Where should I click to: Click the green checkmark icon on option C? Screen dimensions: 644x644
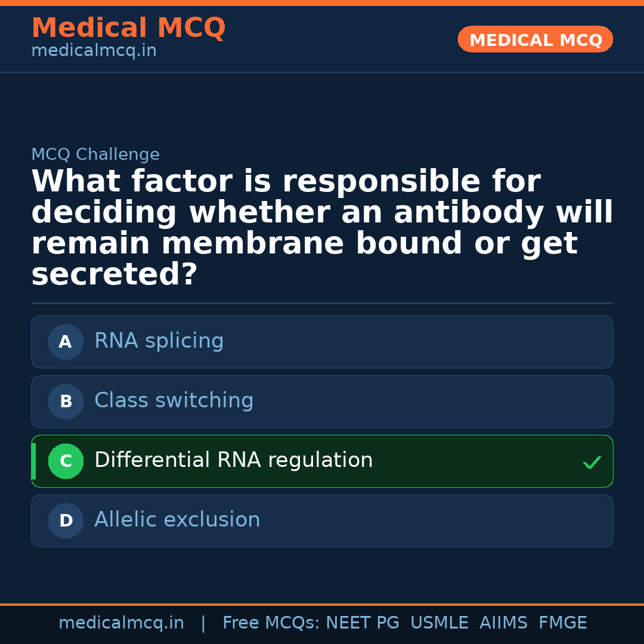click(x=592, y=462)
